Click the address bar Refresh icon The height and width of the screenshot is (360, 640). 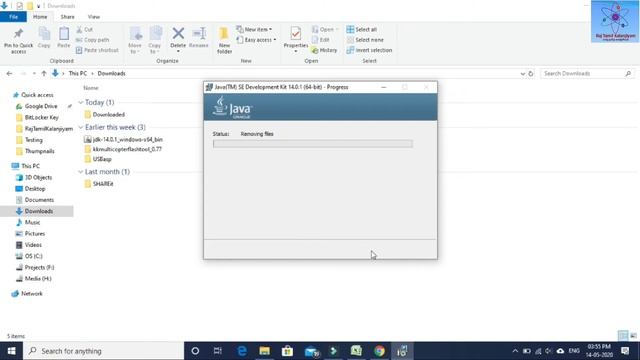coord(531,73)
